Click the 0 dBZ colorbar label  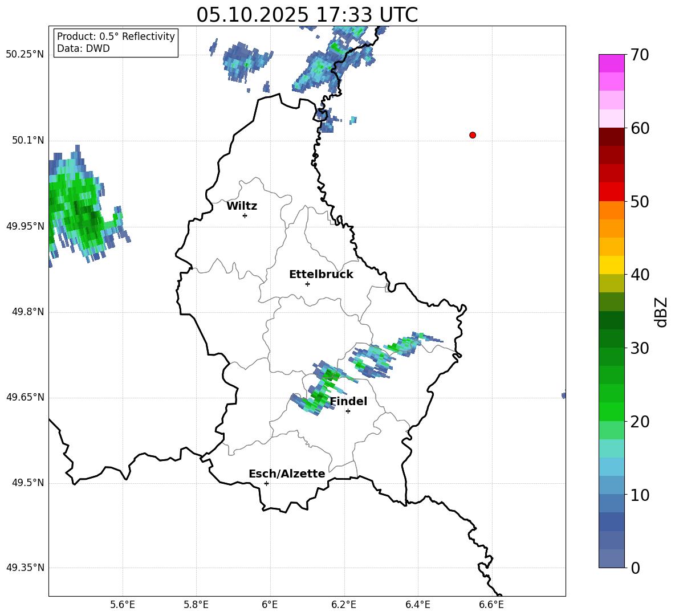coord(635,568)
